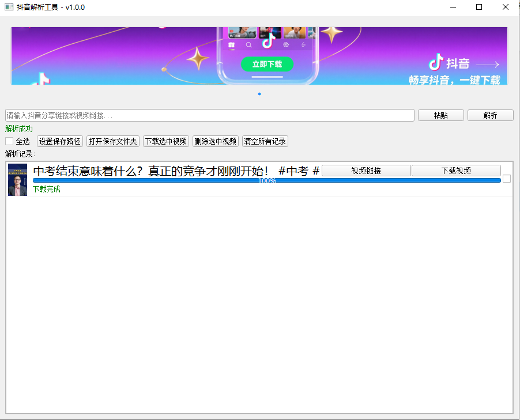Close the 抖音解析工具 window
The image size is (520, 420).
[x=506, y=7]
